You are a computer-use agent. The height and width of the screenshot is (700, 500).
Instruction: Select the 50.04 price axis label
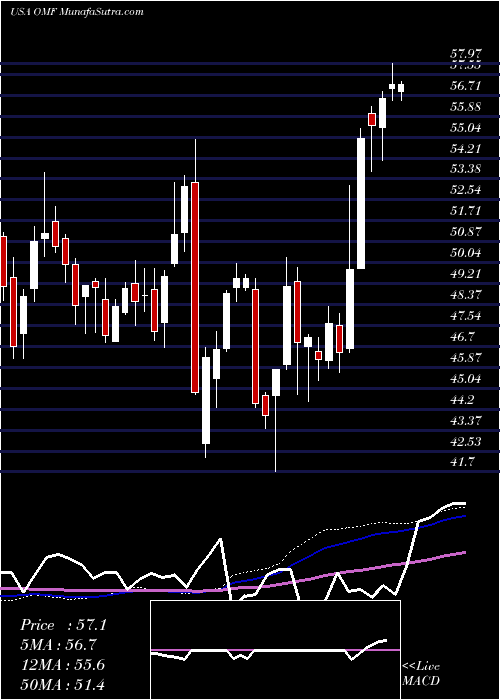466,253
